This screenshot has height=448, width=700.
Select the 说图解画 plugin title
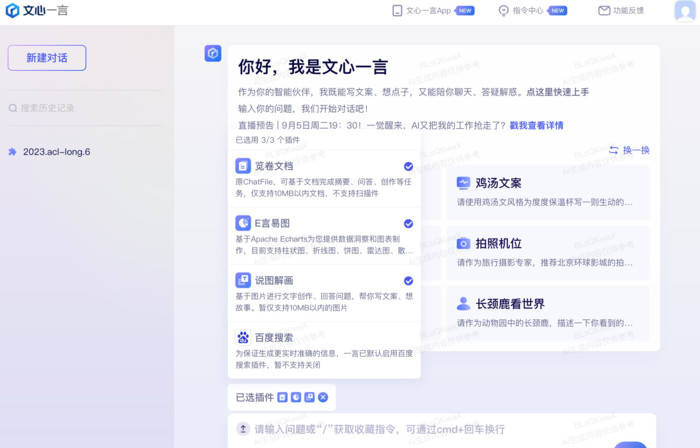point(274,280)
